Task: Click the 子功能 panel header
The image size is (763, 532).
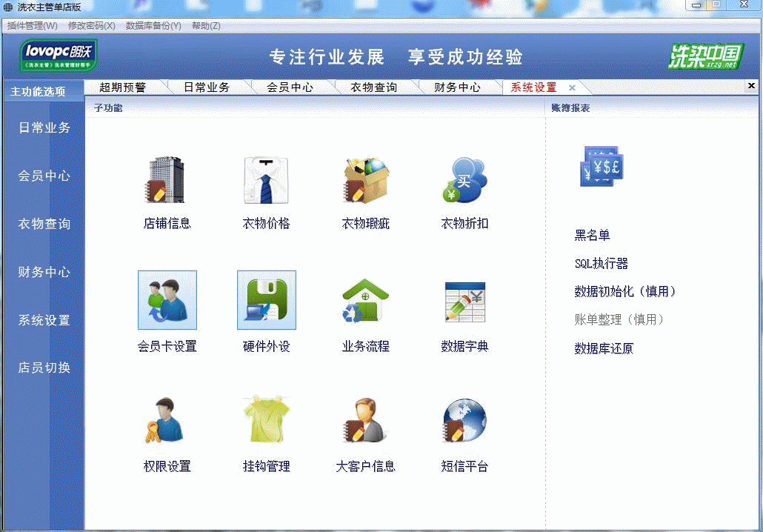Action: [x=108, y=107]
